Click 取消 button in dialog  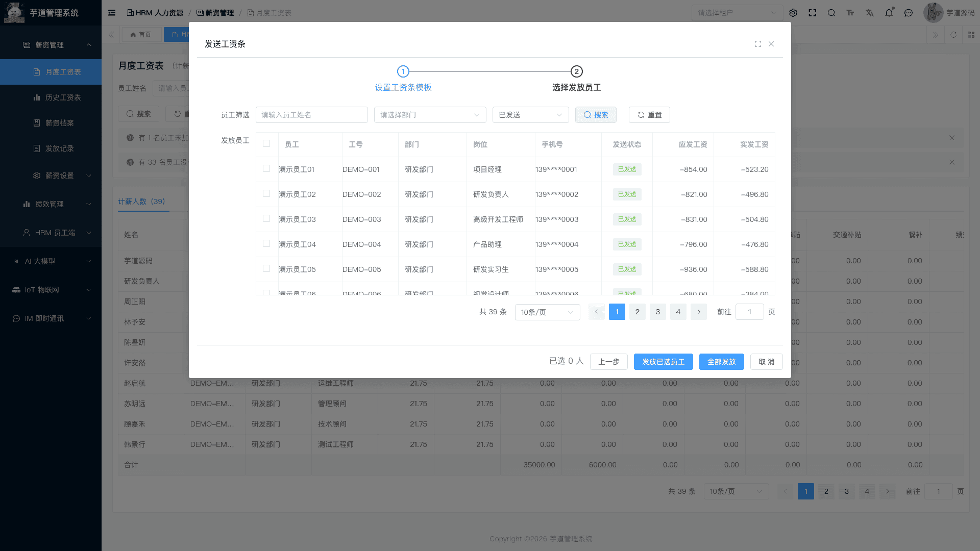(x=767, y=362)
